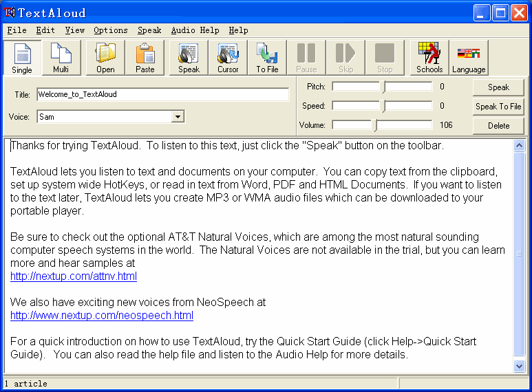
Task: Click the Skip playback icon
Action: pyautogui.click(x=345, y=58)
